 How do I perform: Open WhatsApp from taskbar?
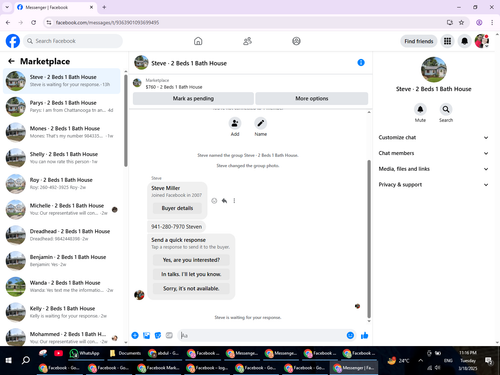[85, 353]
